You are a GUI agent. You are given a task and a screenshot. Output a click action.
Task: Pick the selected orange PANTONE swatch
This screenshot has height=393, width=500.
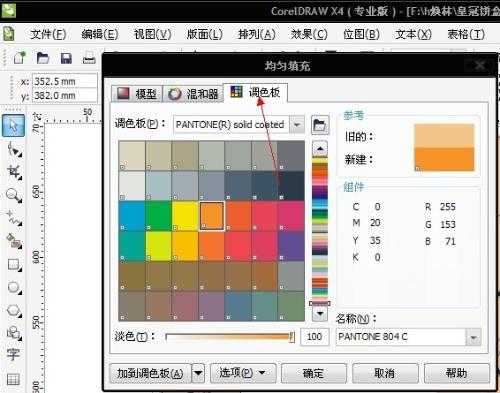(x=212, y=216)
